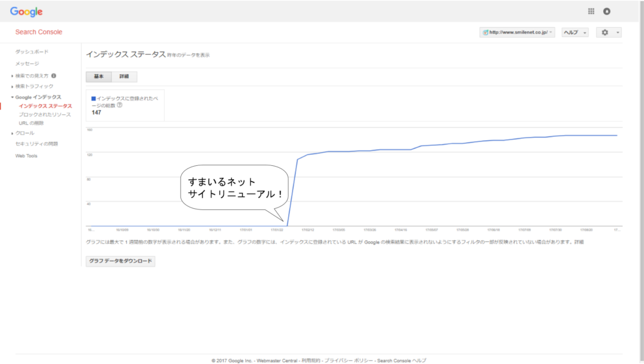The image size is (644, 364).
Task: Expand 検索トラフィック sidebar section
Action: (13, 87)
